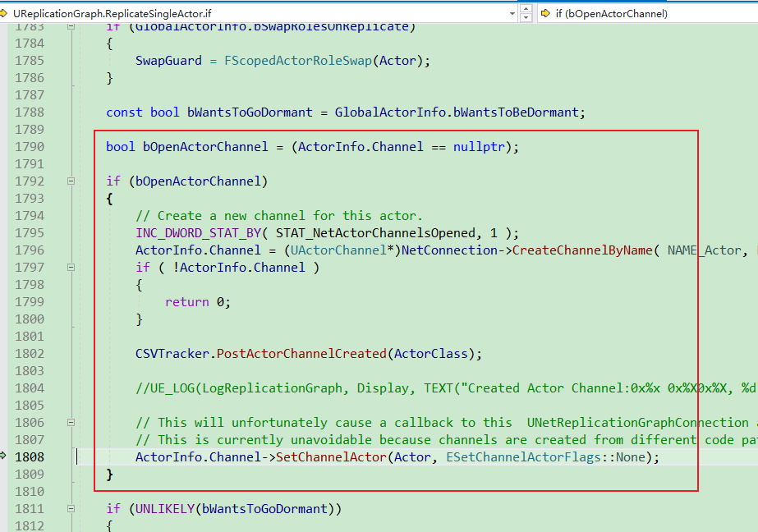Image resolution: width=758 pixels, height=532 pixels.
Task: Collapse the if block at line 1797
Action: tap(71, 267)
